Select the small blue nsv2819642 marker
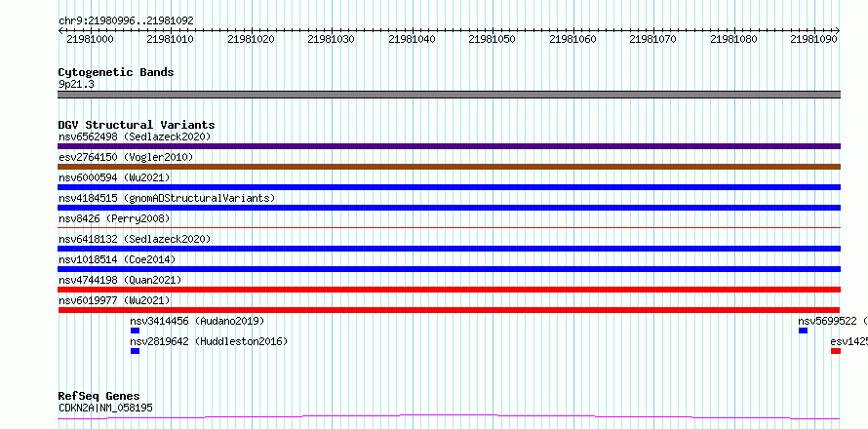The height and width of the screenshot is (429, 868). coord(135,351)
